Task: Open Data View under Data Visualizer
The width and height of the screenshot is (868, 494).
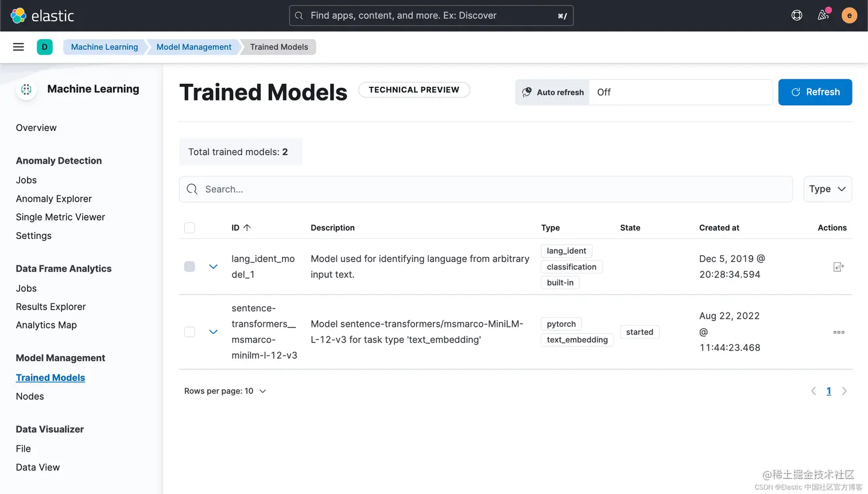Action: pyautogui.click(x=38, y=468)
